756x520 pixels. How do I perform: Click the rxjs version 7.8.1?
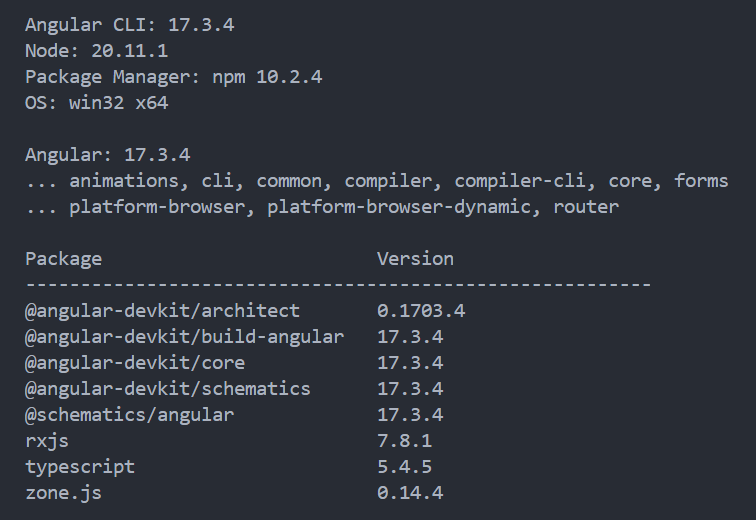(404, 441)
